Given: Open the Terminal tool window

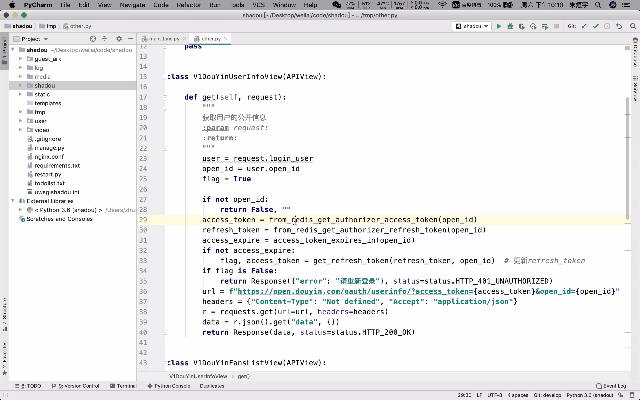Looking at the screenshot, I should [122, 386].
